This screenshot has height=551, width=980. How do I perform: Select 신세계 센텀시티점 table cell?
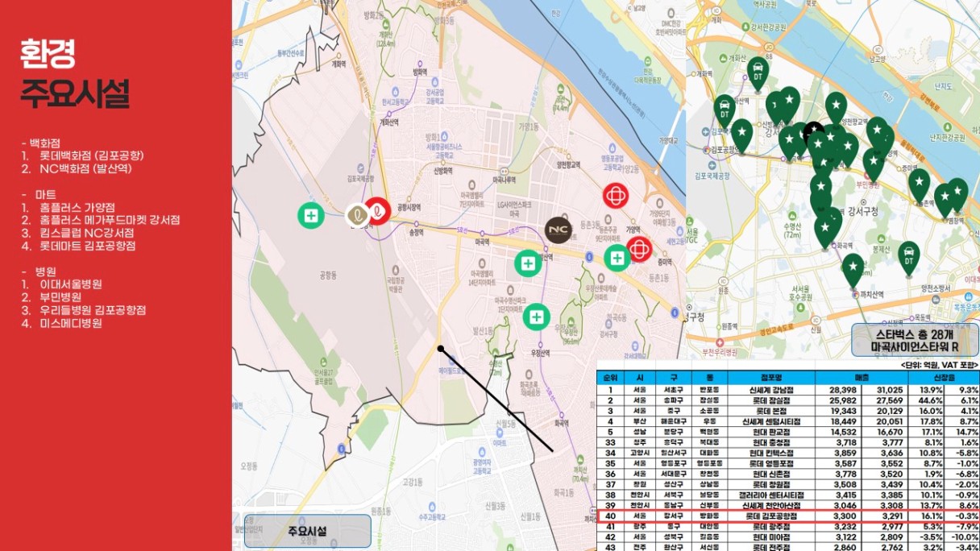click(x=771, y=421)
